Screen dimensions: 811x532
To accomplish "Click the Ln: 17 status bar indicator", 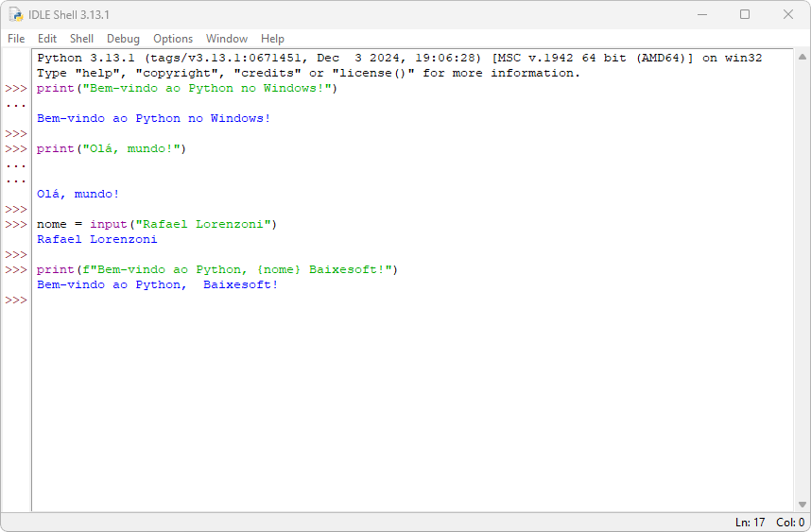I will (750, 523).
